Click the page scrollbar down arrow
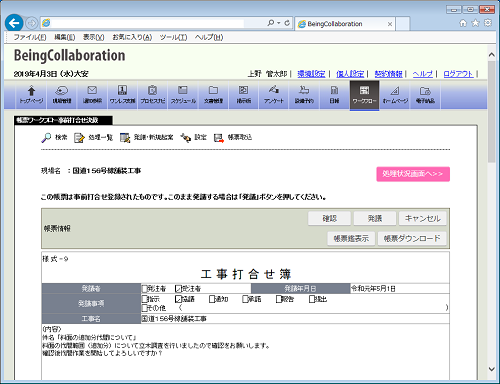Image resolution: width=500 pixels, height=384 pixels. pos(492,369)
